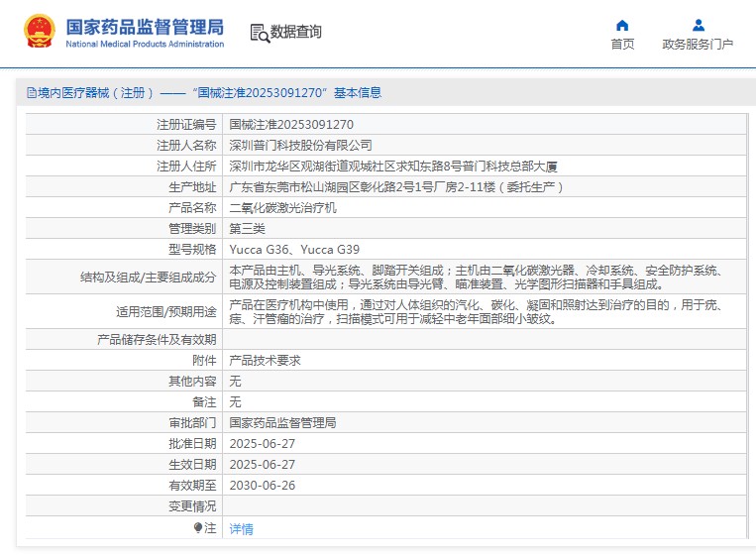Click the 注册证编号 row label
This screenshot has height=558, width=756.
coord(186,125)
